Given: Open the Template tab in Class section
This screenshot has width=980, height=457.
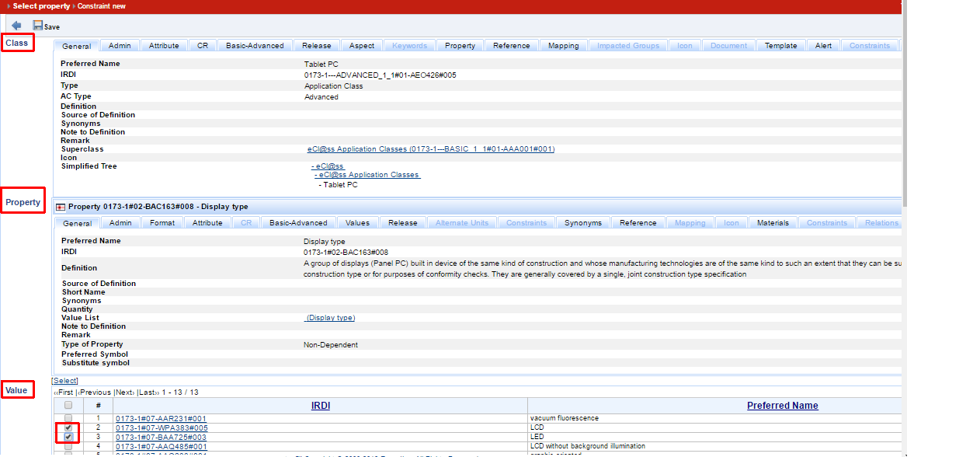Looking at the screenshot, I should [x=780, y=46].
